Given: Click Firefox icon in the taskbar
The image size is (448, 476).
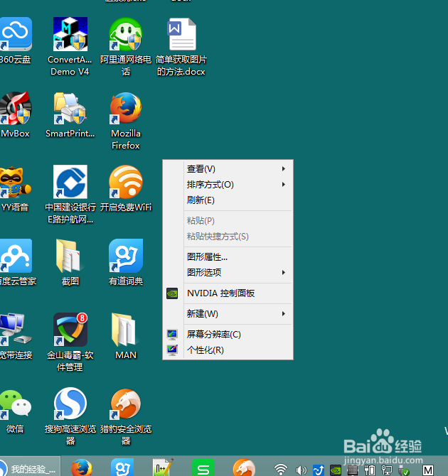Looking at the screenshot, I should tap(82, 468).
